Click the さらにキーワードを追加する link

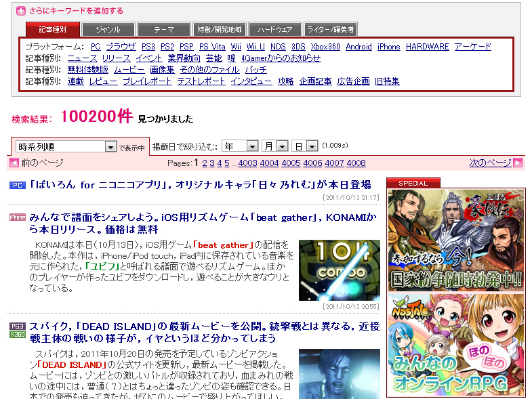[76, 11]
